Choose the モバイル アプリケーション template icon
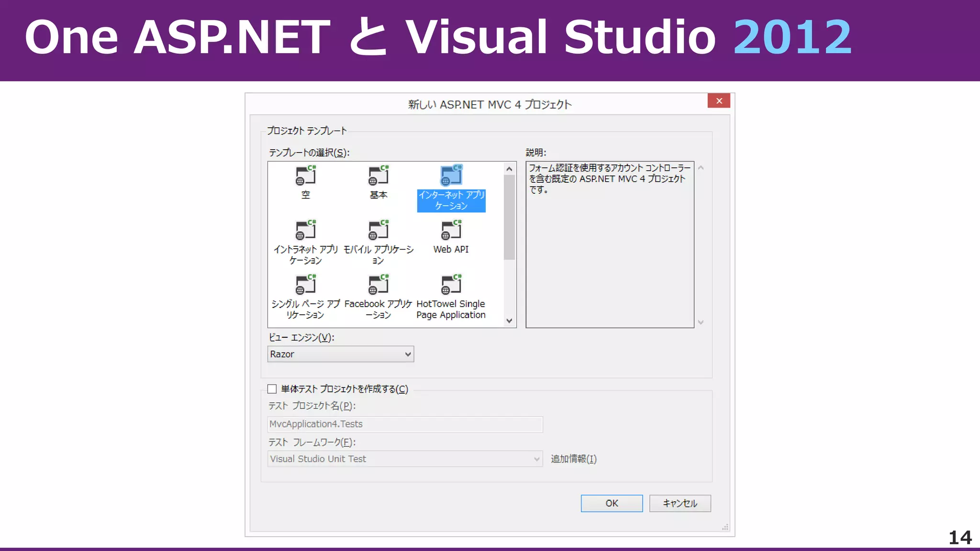 tap(378, 231)
